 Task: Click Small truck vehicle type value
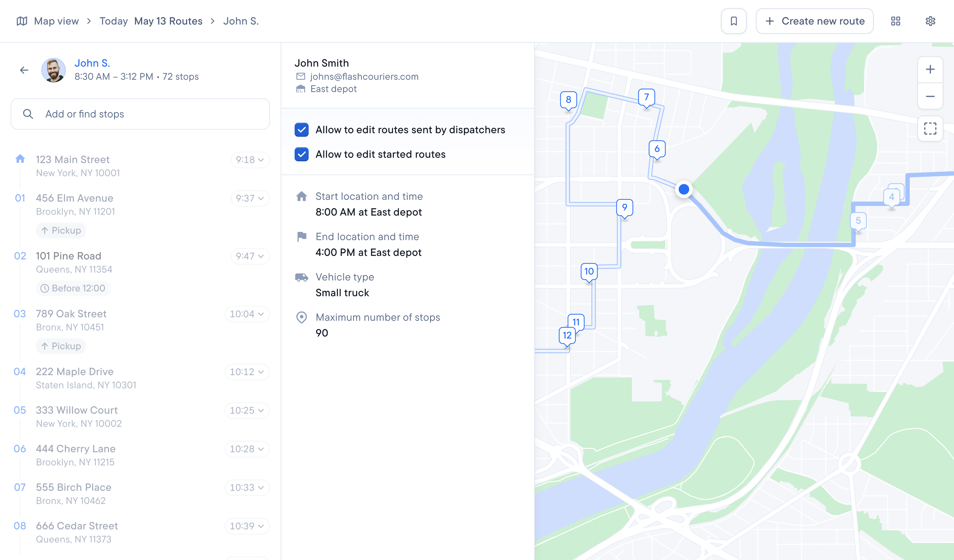click(x=342, y=293)
